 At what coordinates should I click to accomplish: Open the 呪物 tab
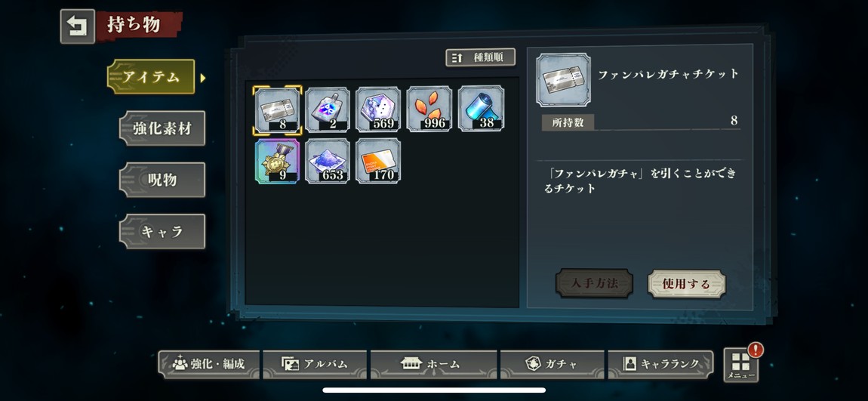click(162, 180)
